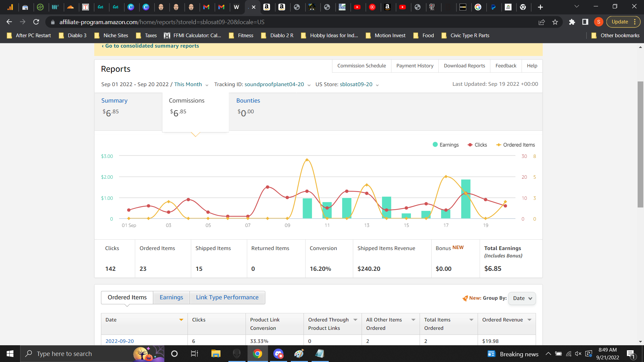
Task: Open the Group By Date dropdown
Action: pyautogui.click(x=522, y=298)
